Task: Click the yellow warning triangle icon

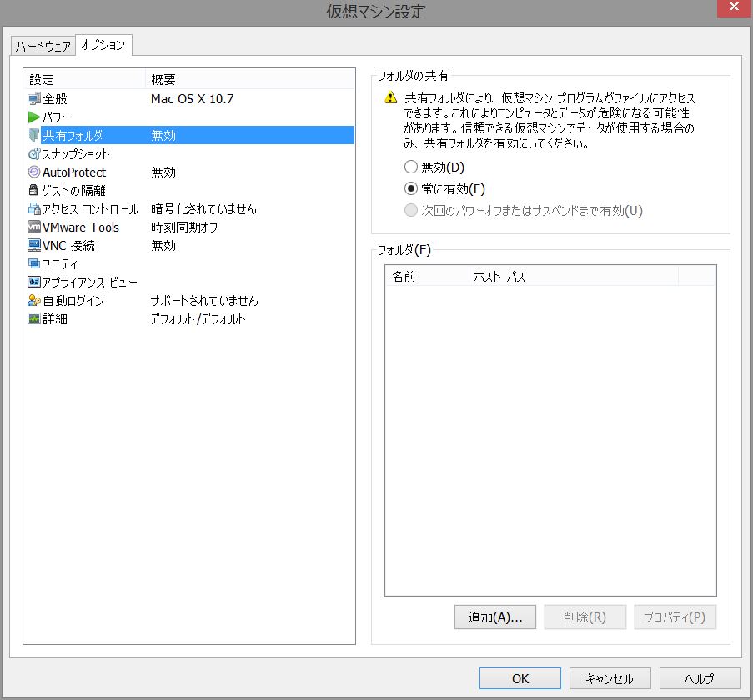Action: (391, 97)
